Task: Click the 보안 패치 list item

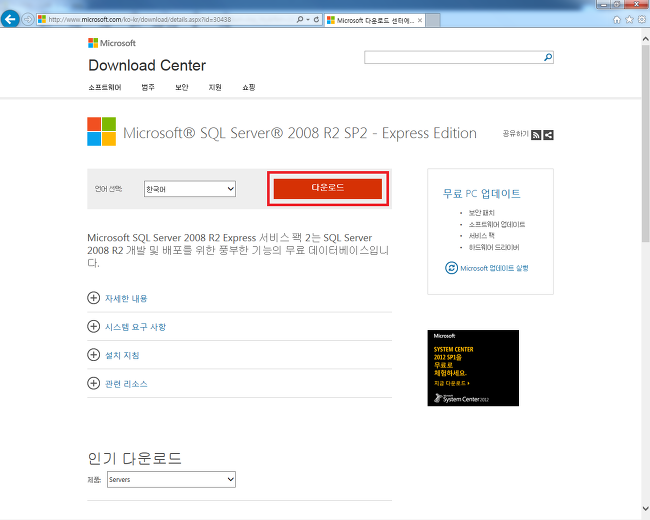Action: (x=482, y=213)
